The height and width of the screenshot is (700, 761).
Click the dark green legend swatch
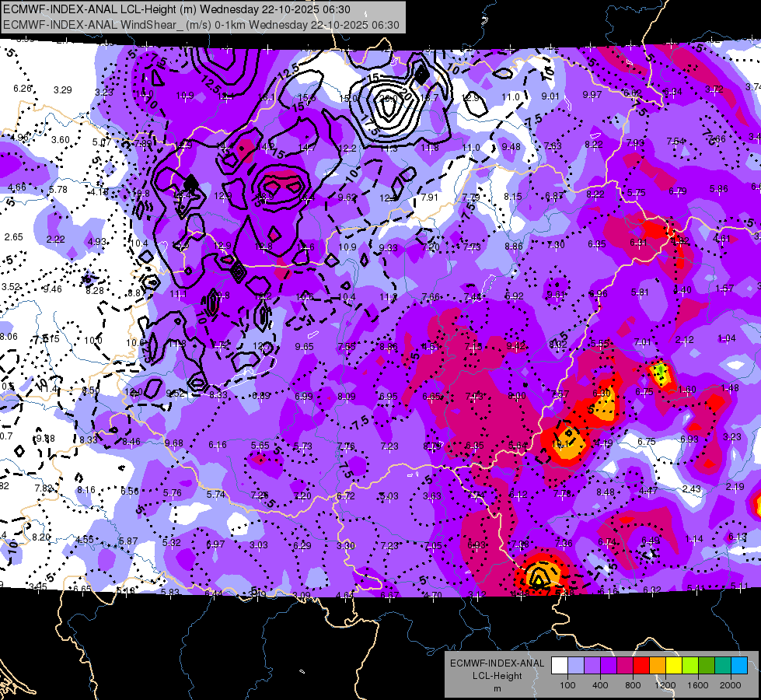click(x=707, y=666)
